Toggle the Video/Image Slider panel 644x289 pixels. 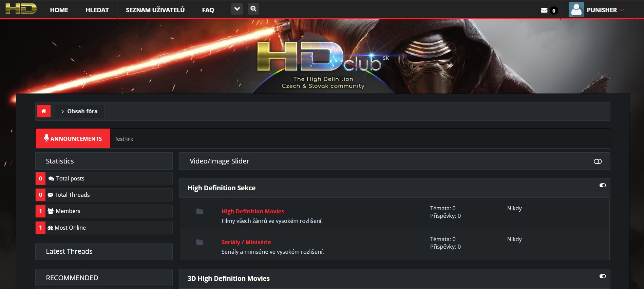pos(598,161)
